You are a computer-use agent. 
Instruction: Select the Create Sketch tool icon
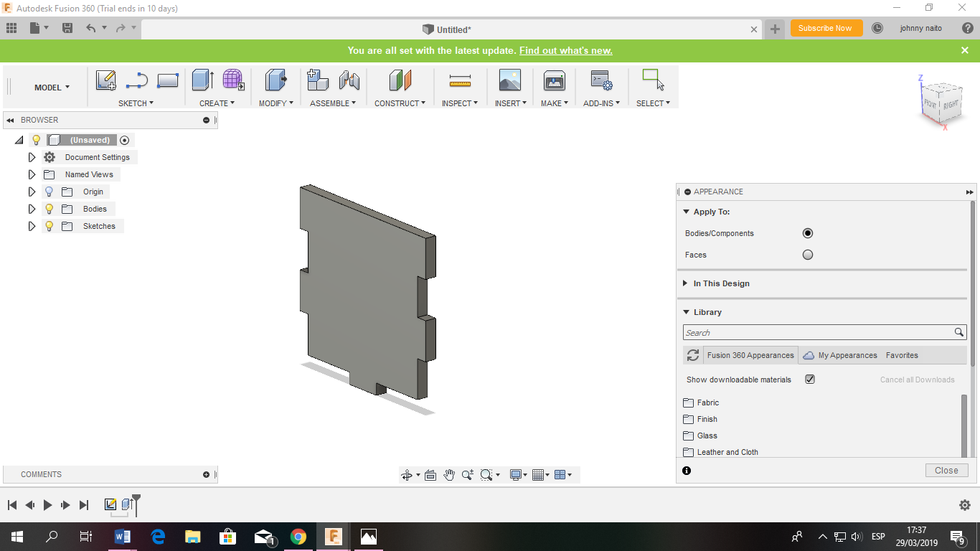pos(106,80)
